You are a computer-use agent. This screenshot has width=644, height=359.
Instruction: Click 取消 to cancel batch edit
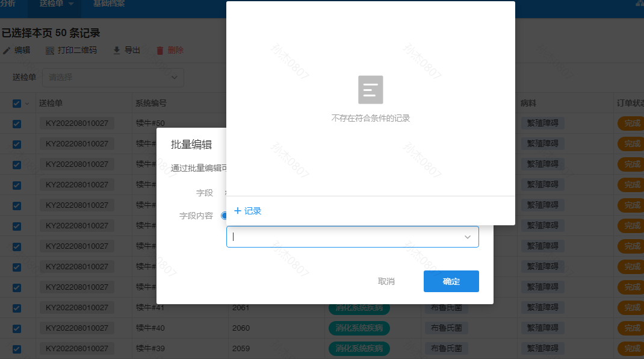pyautogui.click(x=386, y=281)
